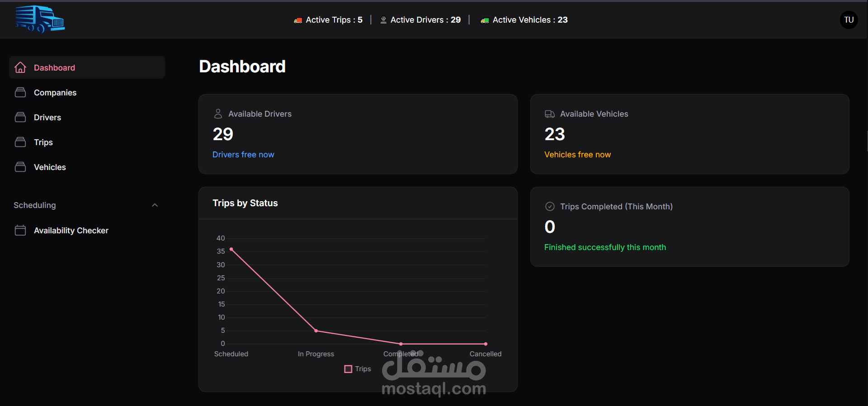This screenshot has height=406, width=868.
Task: Click the Available Drivers person icon
Action: (x=218, y=113)
